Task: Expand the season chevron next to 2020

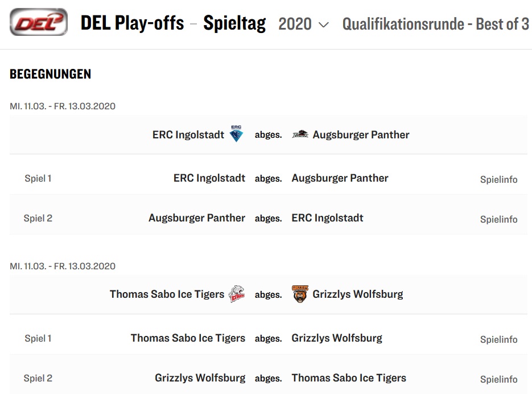Action: click(324, 25)
